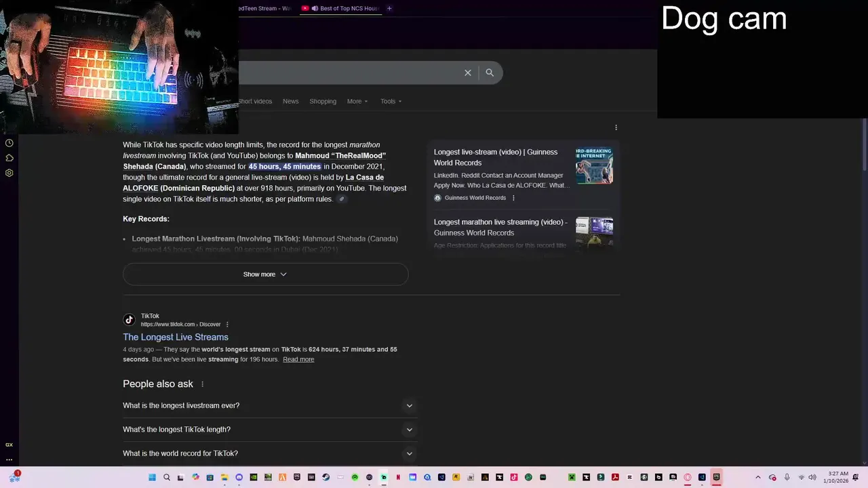Click Show more in the AI overview
Image resolution: width=868 pixels, height=488 pixels.
(265, 274)
